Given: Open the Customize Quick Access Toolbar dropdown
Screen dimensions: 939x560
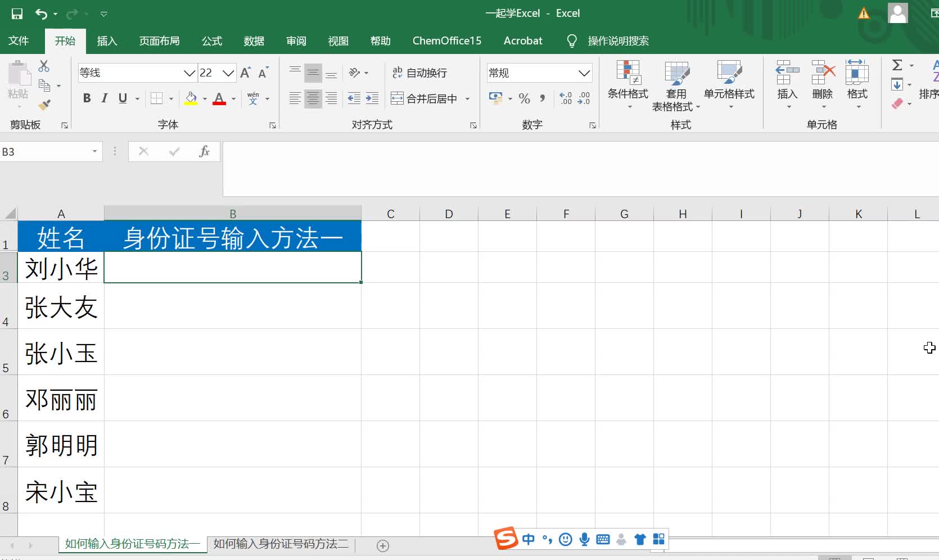Looking at the screenshot, I should click(103, 13).
